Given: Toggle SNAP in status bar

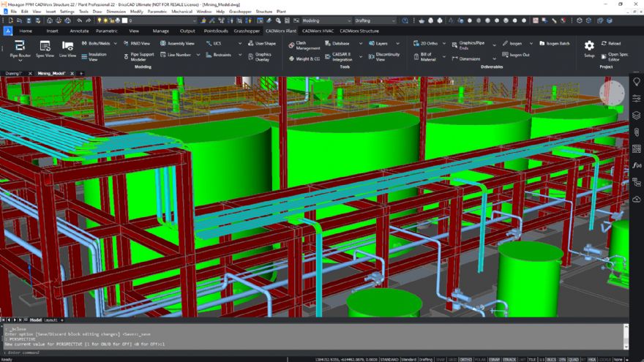Looking at the screenshot, I should (x=441, y=360).
